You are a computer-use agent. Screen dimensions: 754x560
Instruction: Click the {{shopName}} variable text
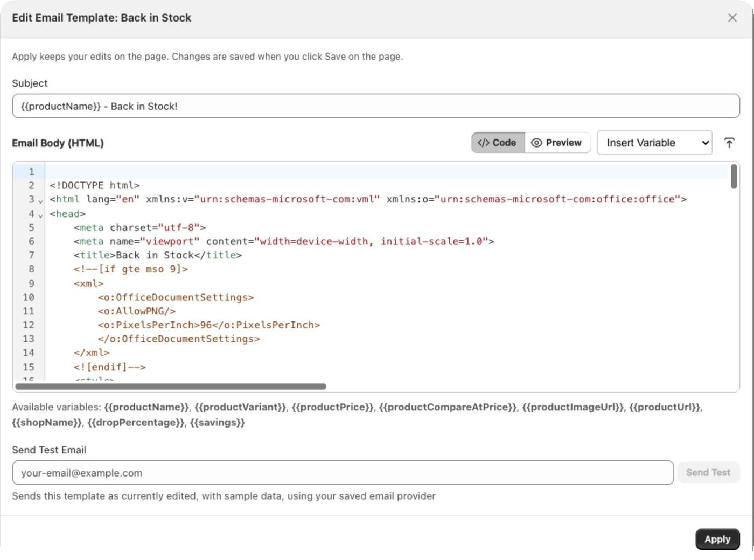(x=47, y=422)
